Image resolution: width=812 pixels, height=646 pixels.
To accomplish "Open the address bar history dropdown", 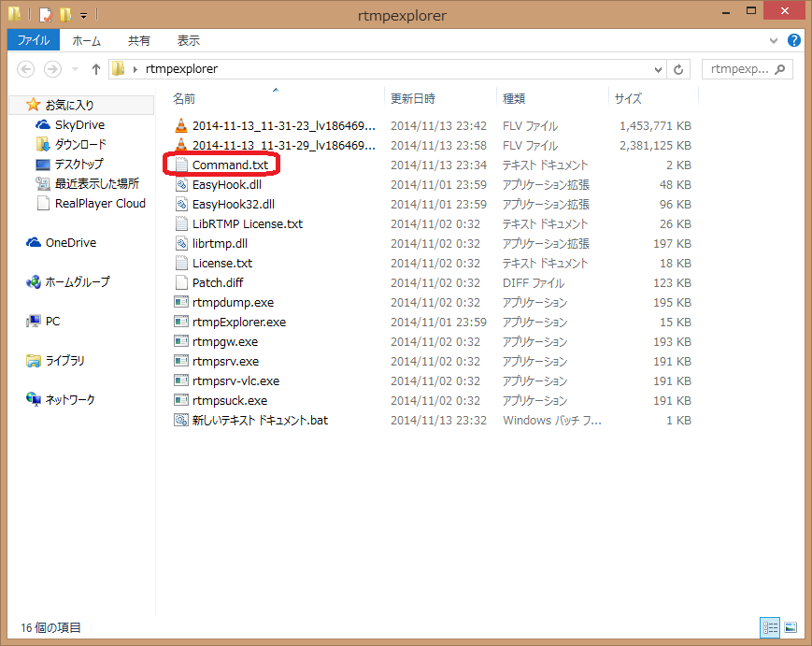I will (658, 69).
